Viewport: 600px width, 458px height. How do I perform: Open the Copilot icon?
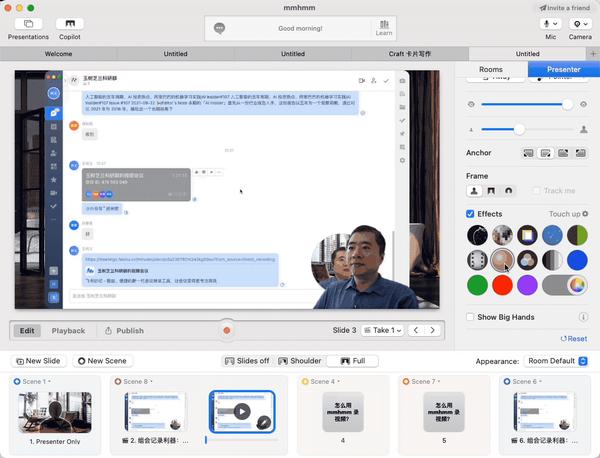click(70, 24)
